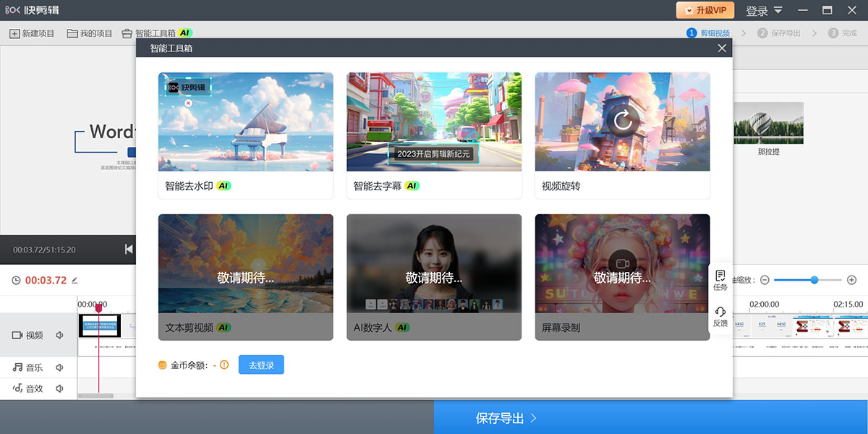Click the 升级VIP button
This screenshot has width=868, height=434.
705,10
